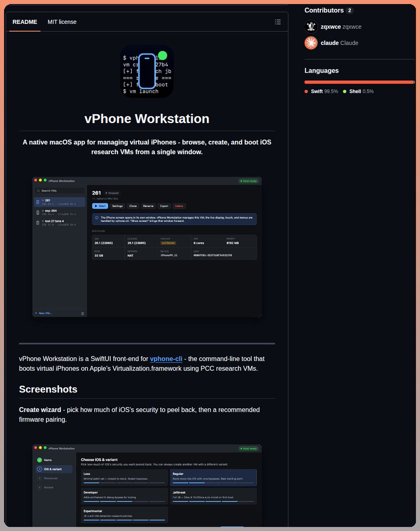Image resolution: width=420 pixels, height=531 pixels.
Task: Click the Rename button in app screenshot
Action: pos(148,206)
